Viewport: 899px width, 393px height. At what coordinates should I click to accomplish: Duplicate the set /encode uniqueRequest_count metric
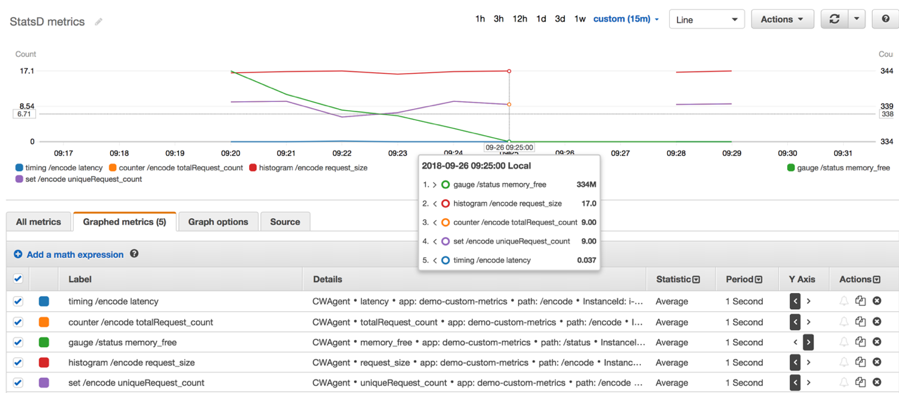coord(860,383)
